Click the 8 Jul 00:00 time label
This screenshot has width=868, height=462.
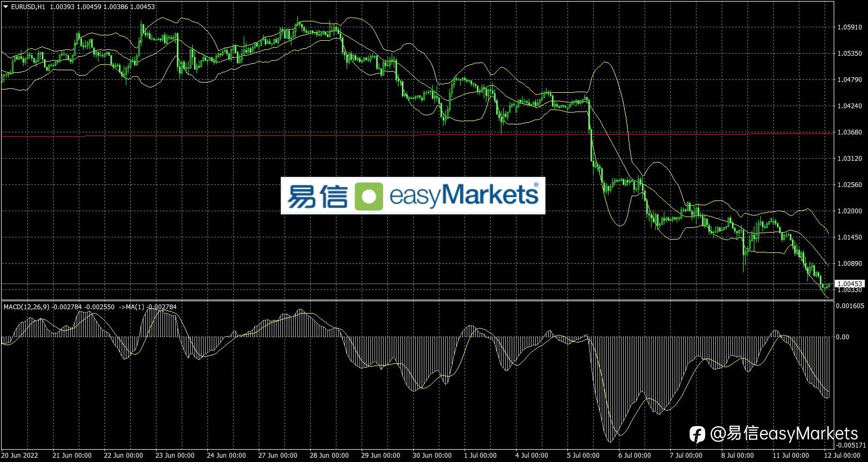737,456
